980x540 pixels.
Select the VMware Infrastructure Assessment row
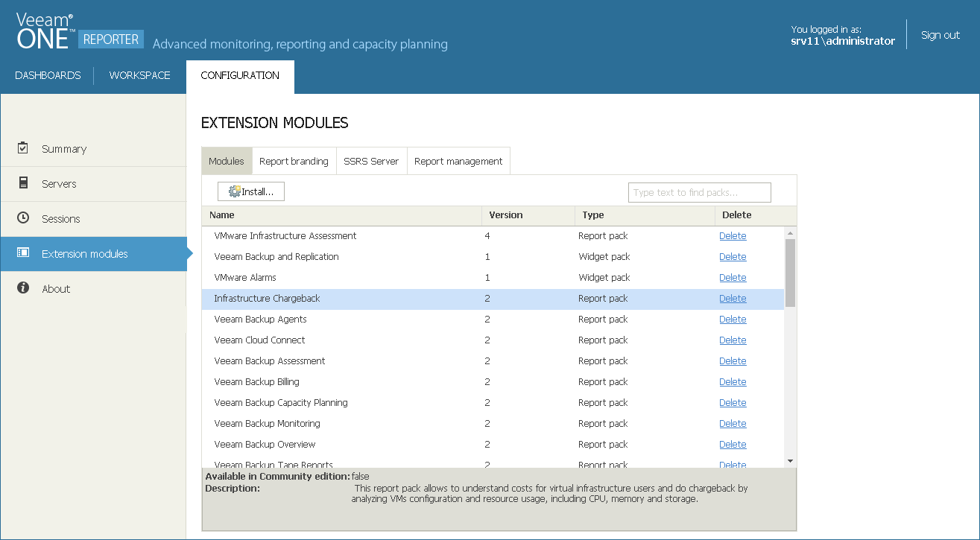coord(493,236)
